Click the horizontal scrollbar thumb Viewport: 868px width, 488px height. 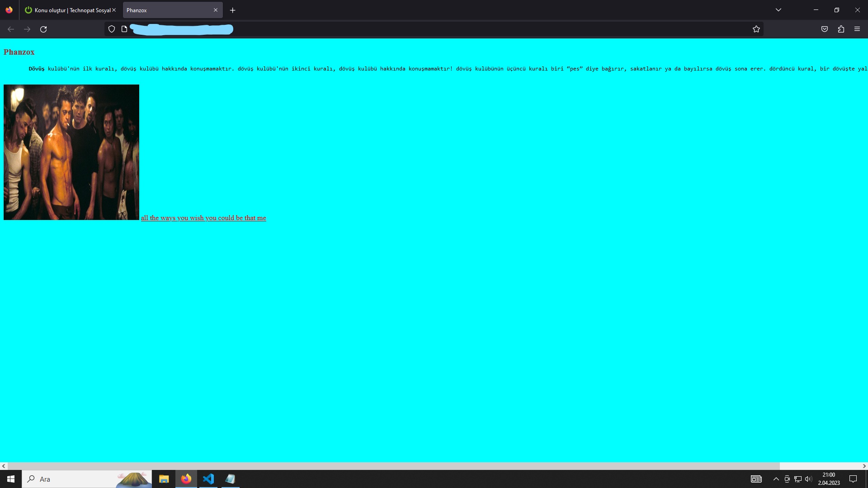coord(393,466)
